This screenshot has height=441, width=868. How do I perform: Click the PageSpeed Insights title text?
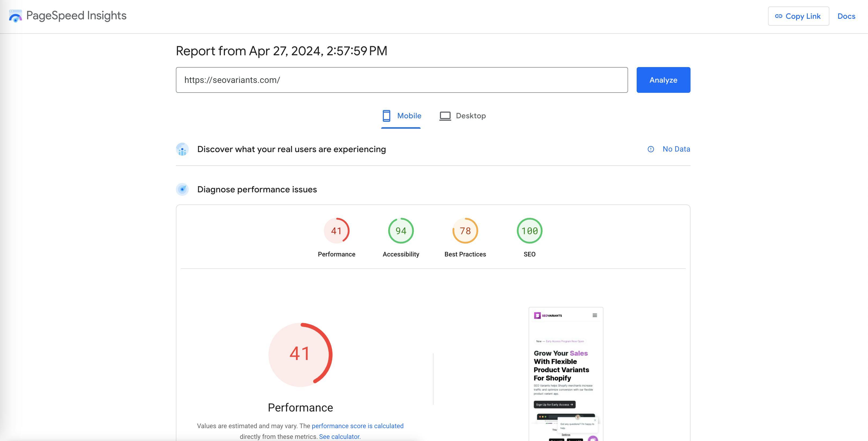click(x=76, y=16)
